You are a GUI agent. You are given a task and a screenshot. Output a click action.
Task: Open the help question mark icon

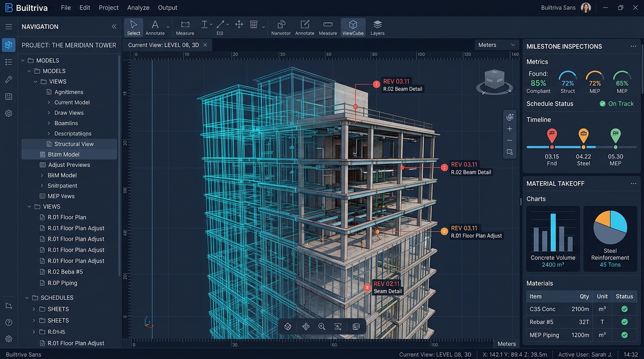tap(8, 322)
